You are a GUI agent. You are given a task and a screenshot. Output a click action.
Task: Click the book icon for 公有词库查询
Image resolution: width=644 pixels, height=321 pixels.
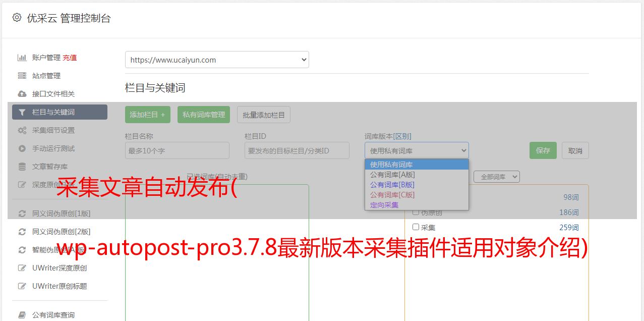click(x=22, y=315)
